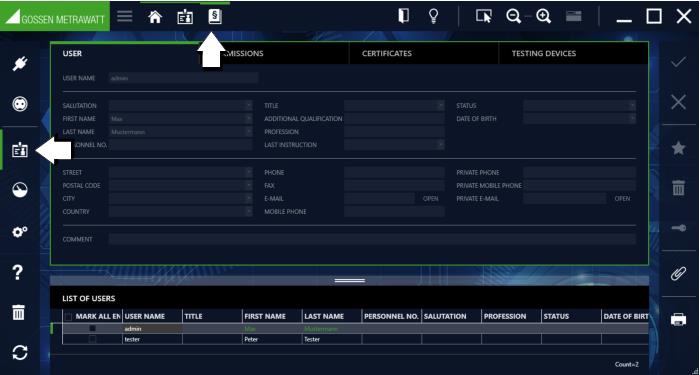Image resolution: width=700 pixels, height=375 pixels.
Task: Expand the Country dropdown
Action: 249,212
